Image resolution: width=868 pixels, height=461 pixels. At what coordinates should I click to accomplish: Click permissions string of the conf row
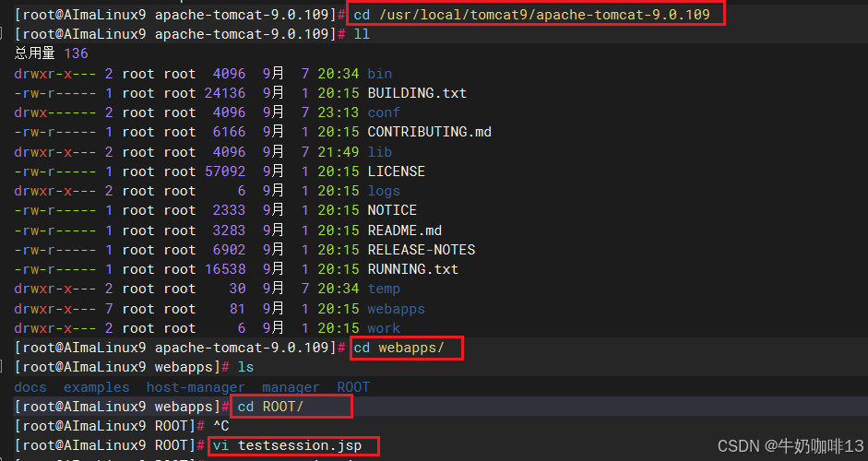click(54, 112)
